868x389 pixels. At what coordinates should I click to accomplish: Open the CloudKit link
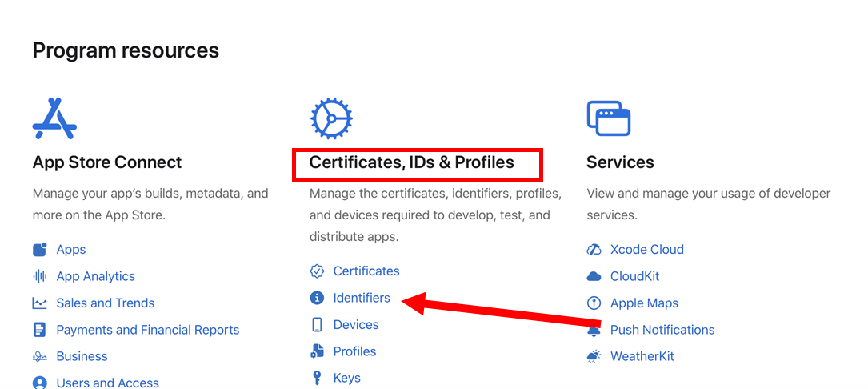[634, 276]
